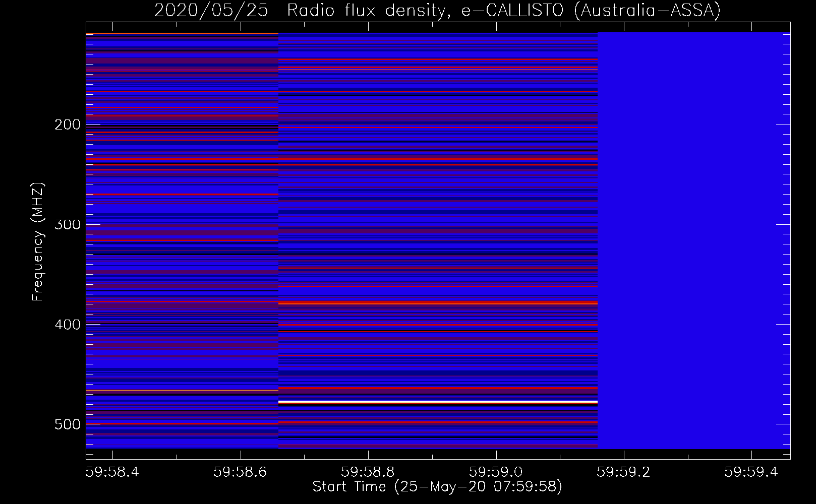Viewport: 816px width, 504px height.
Task: Click the 59:58.8 time tick label
Action: pos(368,472)
